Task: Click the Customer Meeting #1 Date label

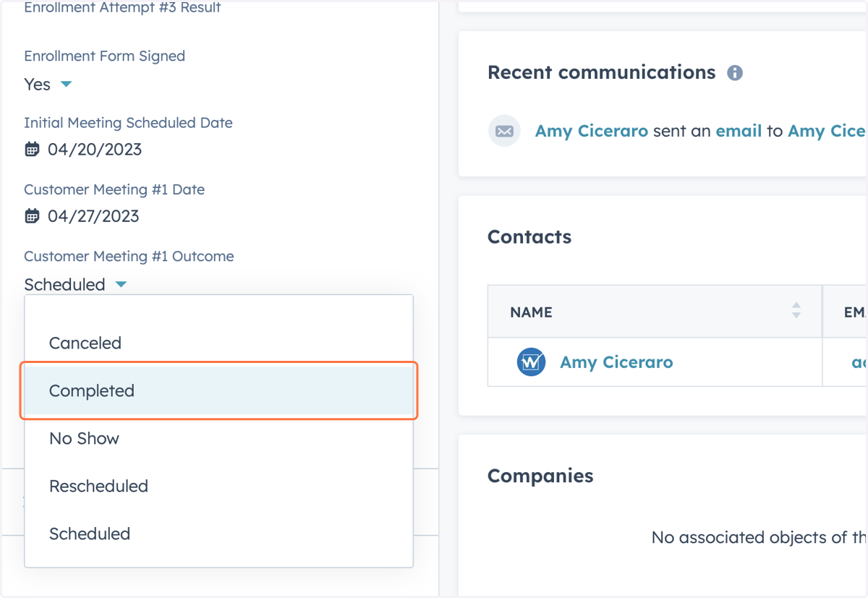Action: point(114,189)
